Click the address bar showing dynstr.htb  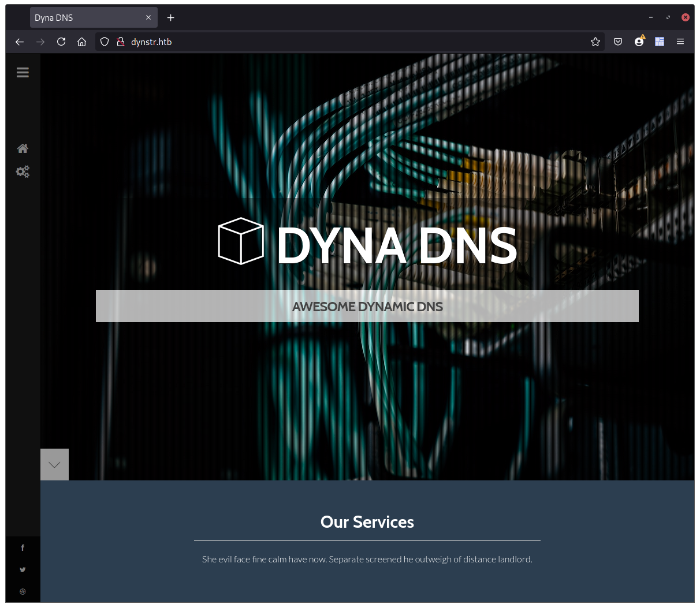(289, 42)
